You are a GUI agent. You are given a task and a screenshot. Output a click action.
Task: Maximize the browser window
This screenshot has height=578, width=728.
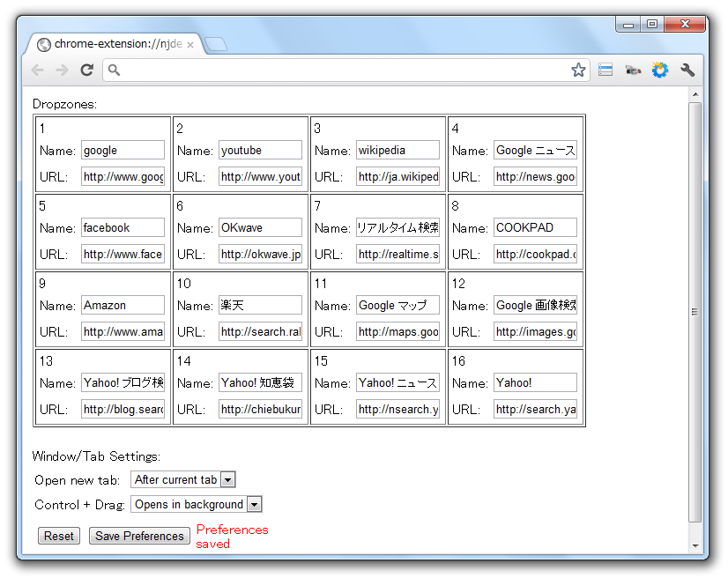coord(652,24)
